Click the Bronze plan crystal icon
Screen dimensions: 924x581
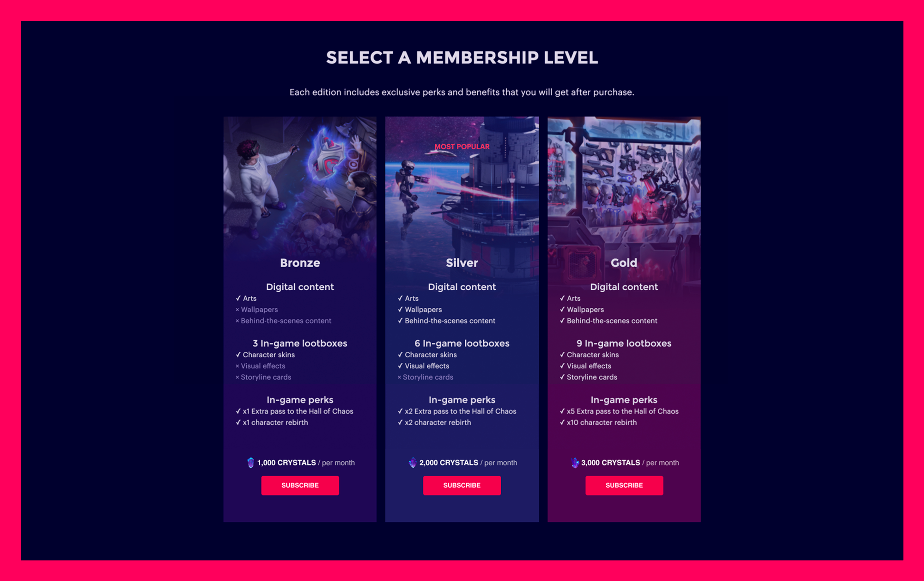coord(250,463)
